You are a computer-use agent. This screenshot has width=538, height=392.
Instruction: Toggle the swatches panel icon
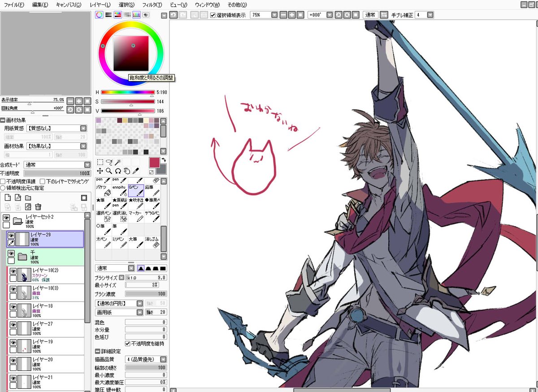(137, 15)
